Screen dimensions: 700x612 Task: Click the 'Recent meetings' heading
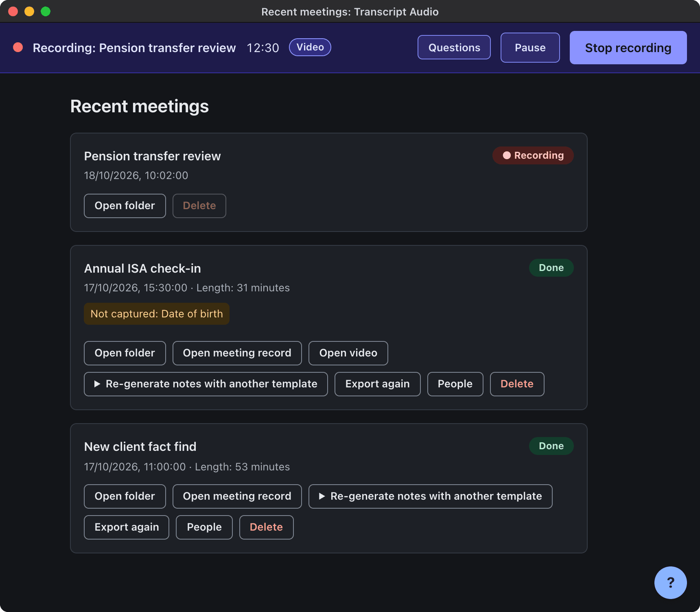(140, 106)
